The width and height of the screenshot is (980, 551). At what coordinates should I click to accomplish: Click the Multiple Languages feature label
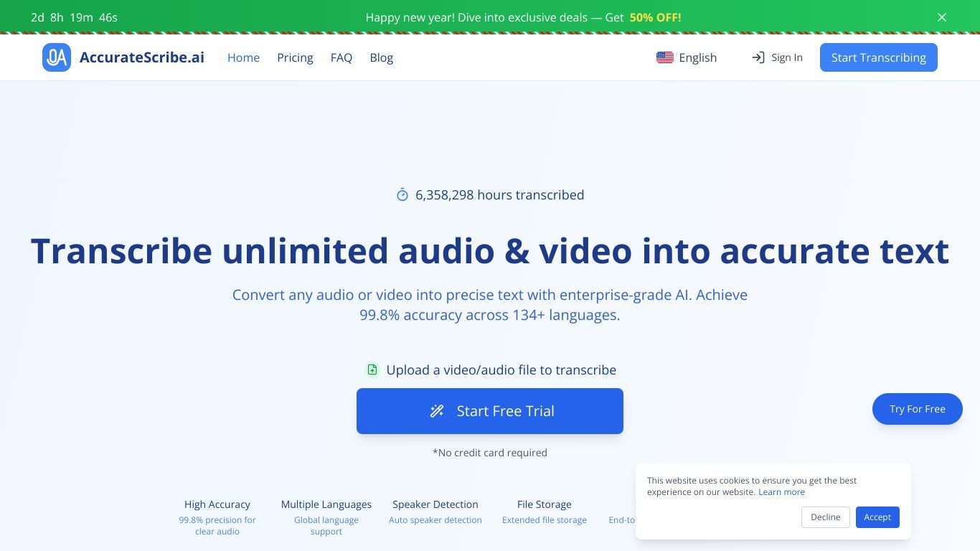pos(326,504)
